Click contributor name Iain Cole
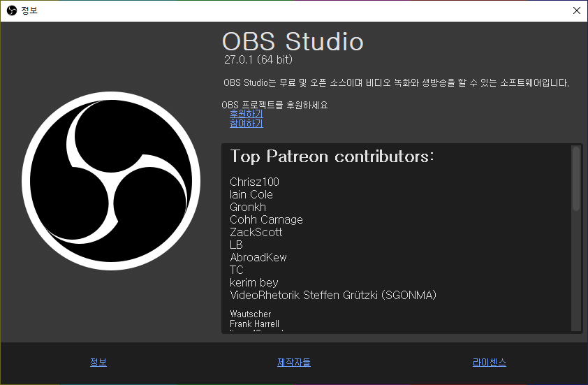The width and height of the screenshot is (588, 385). 251,194
